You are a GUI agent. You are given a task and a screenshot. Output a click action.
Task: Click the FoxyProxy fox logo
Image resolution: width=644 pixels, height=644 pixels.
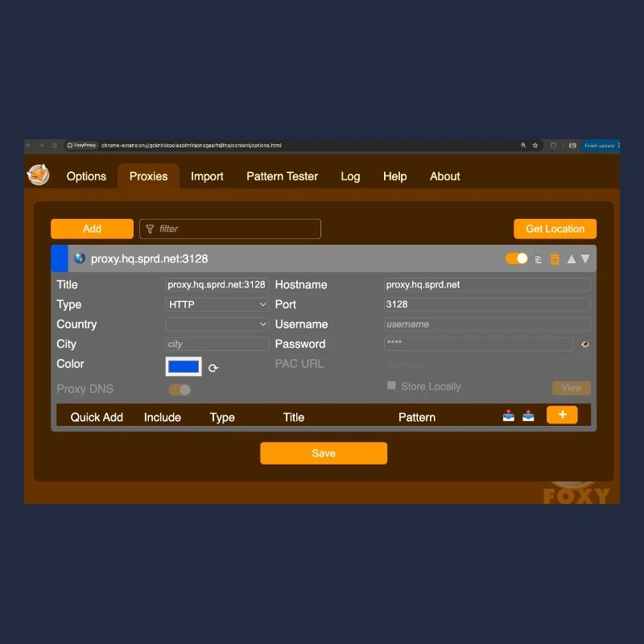coord(38,175)
